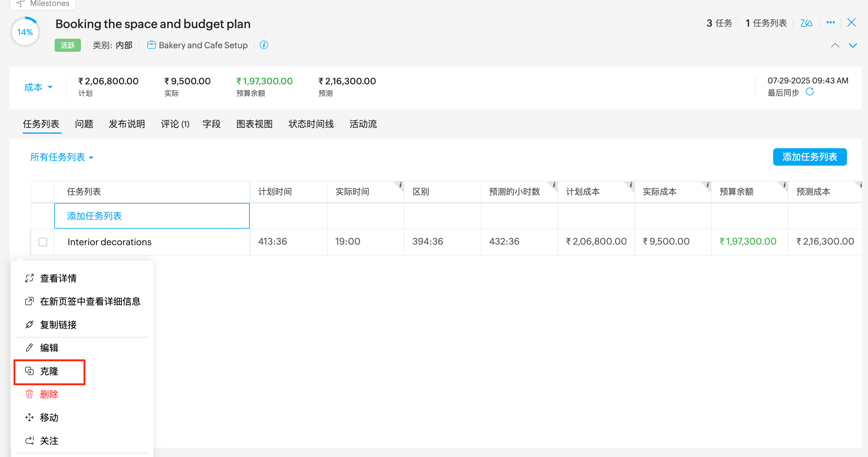The width and height of the screenshot is (868, 457).
Task: Go to previous milestone with up chevron
Action: tap(835, 46)
